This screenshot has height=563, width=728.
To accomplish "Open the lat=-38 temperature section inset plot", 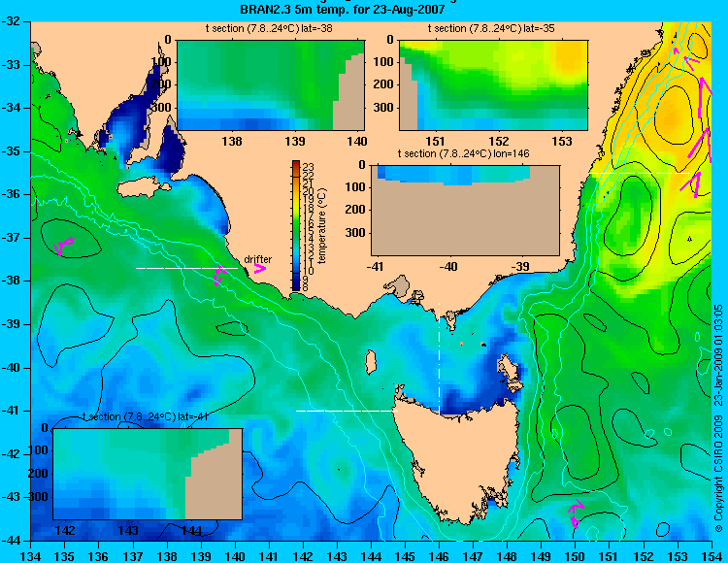I will (271, 85).
